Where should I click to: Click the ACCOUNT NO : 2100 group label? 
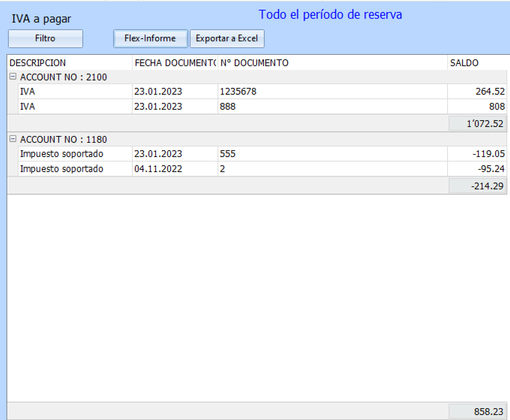point(64,77)
